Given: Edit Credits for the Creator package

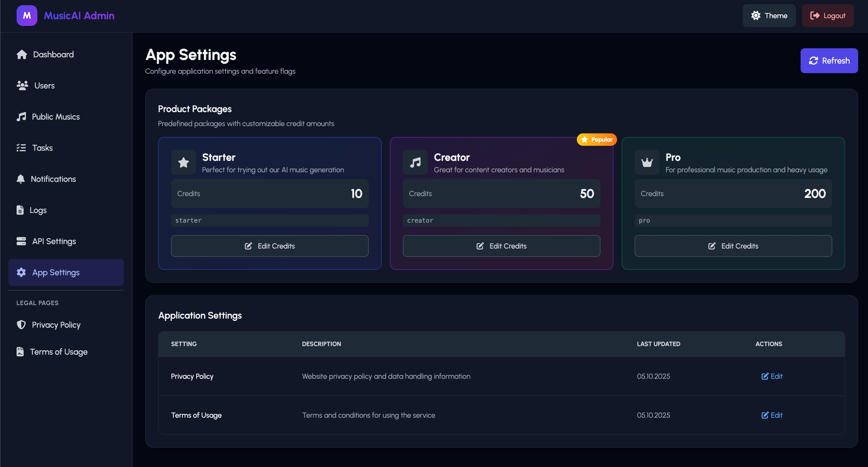Looking at the screenshot, I should point(501,246).
